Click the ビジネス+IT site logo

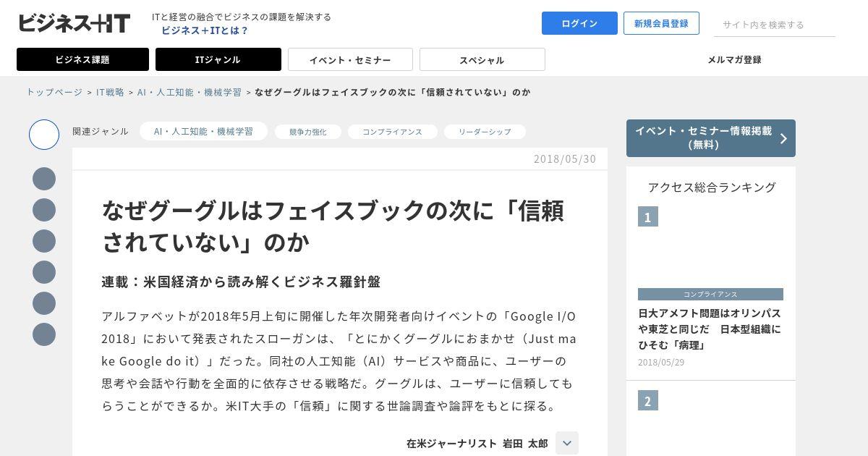[x=74, y=23]
